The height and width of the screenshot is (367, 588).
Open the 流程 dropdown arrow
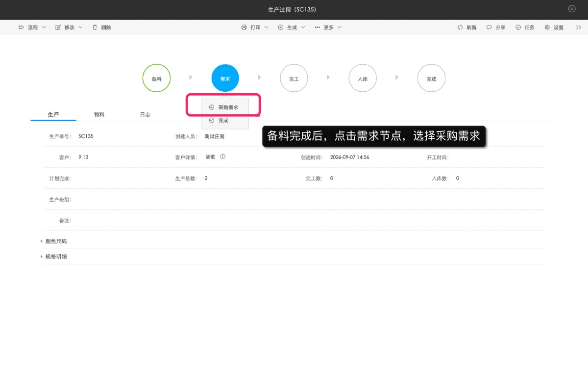click(44, 27)
